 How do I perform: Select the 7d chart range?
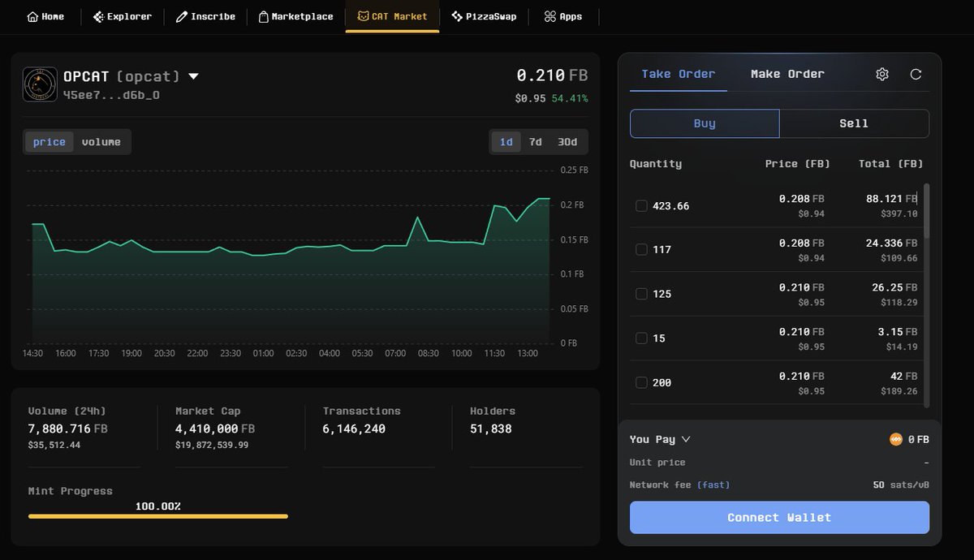(x=536, y=142)
